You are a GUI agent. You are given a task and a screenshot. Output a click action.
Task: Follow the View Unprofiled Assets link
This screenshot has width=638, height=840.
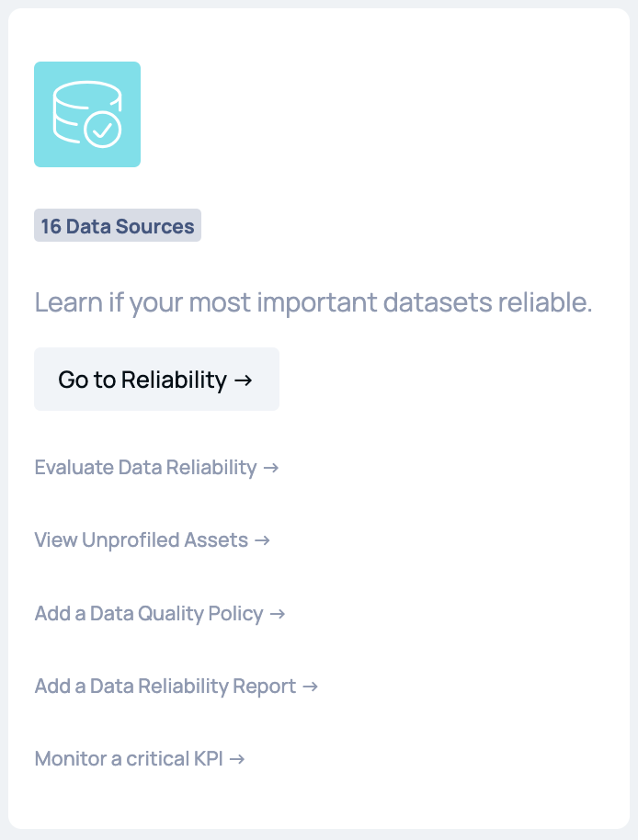(152, 540)
